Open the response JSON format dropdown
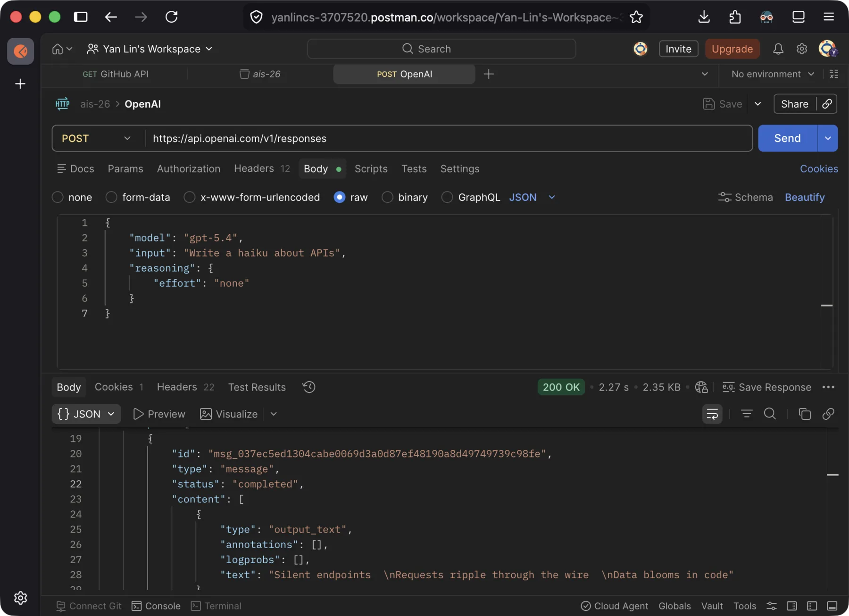 86,414
